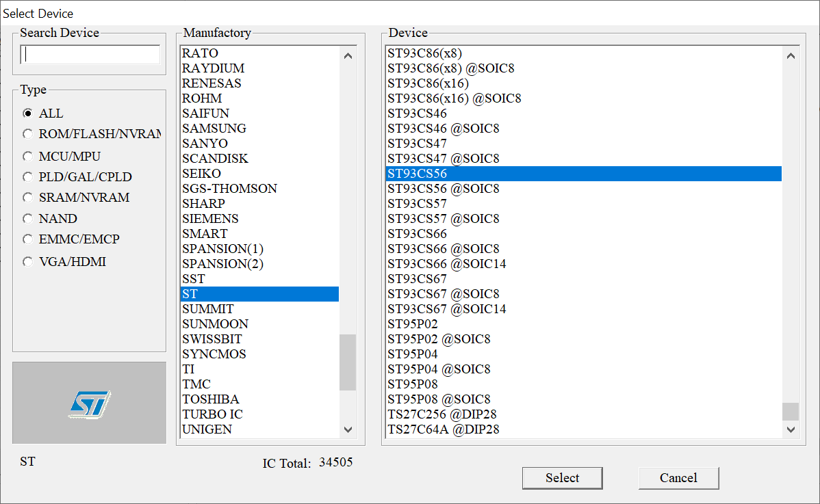Image resolution: width=820 pixels, height=504 pixels.
Task: Select device ST93CS46
Action: coord(584,114)
